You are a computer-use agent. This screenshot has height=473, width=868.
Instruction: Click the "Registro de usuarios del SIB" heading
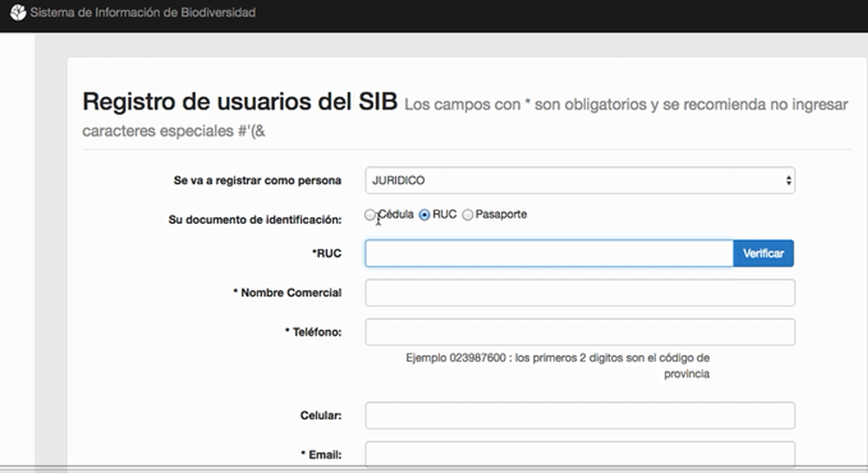[x=239, y=102]
